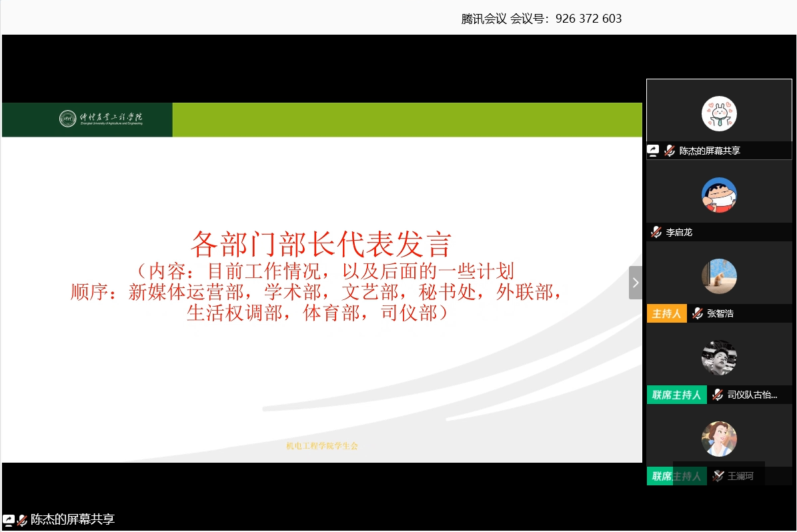Screen dimensions: 797x532
Task: Click the muted mic icon at bottom-left
Action: [x=22, y=520]
